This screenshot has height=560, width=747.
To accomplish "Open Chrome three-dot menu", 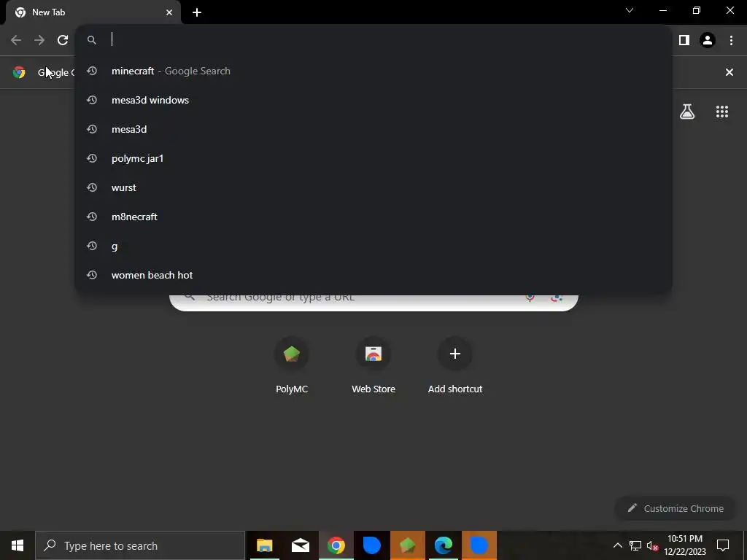I will click(x=731, y=40).
